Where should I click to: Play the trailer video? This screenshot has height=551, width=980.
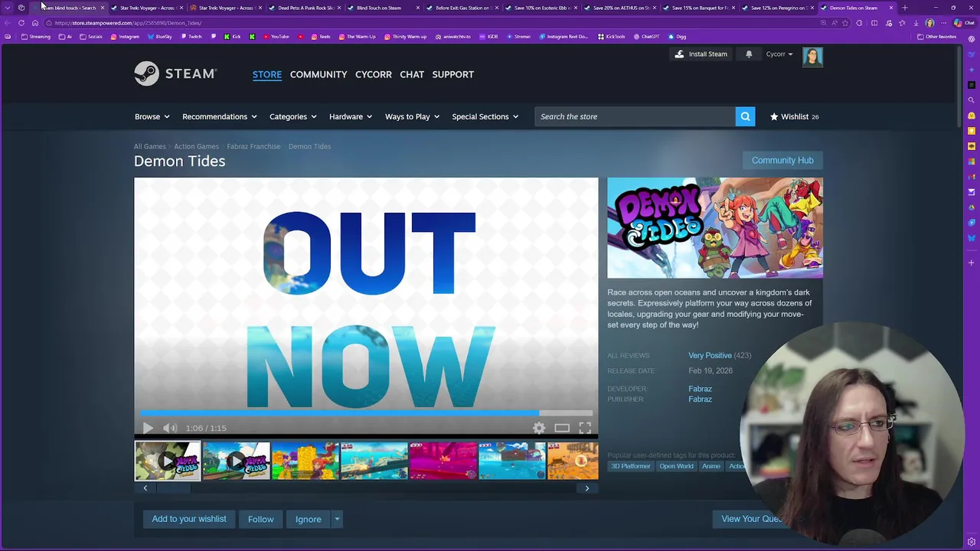(148, 429)
